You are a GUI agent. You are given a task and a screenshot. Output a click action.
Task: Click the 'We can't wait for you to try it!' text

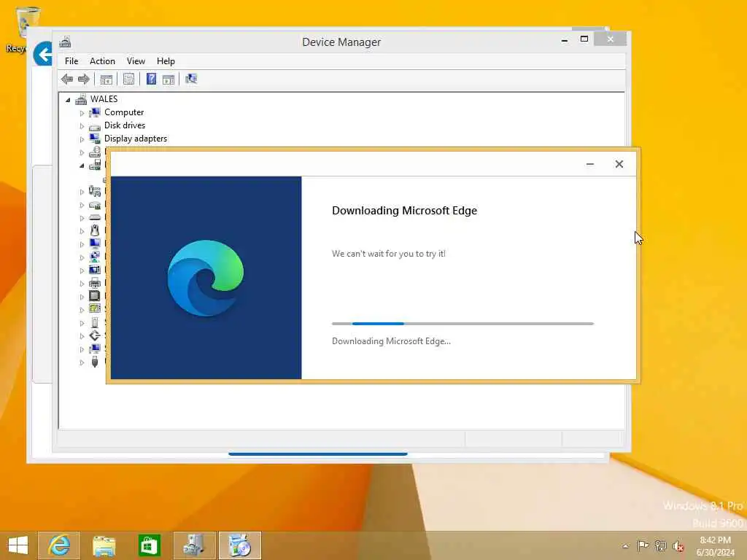pos(389,254)
